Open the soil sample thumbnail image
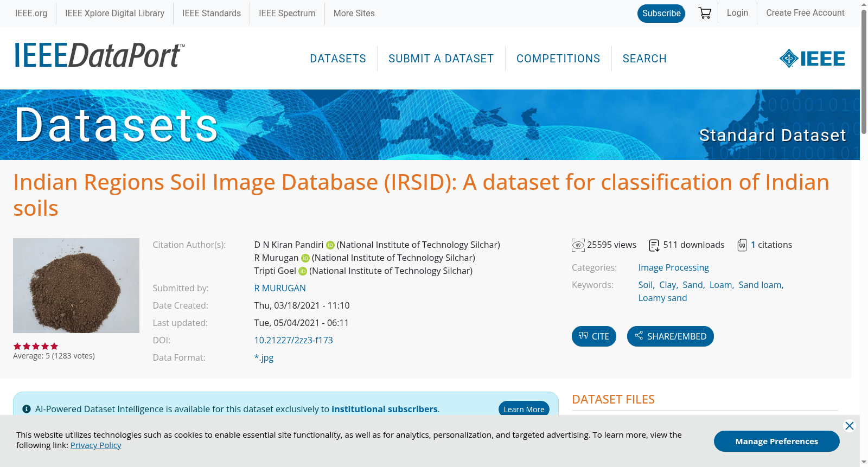Screen dimensions: 868x467 [76, 285]
